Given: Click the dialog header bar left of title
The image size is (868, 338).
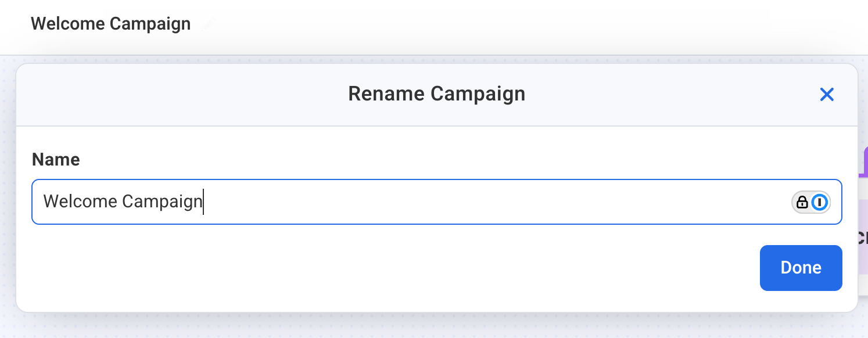Looking at the screenshot, I should (x=174, y=95).
